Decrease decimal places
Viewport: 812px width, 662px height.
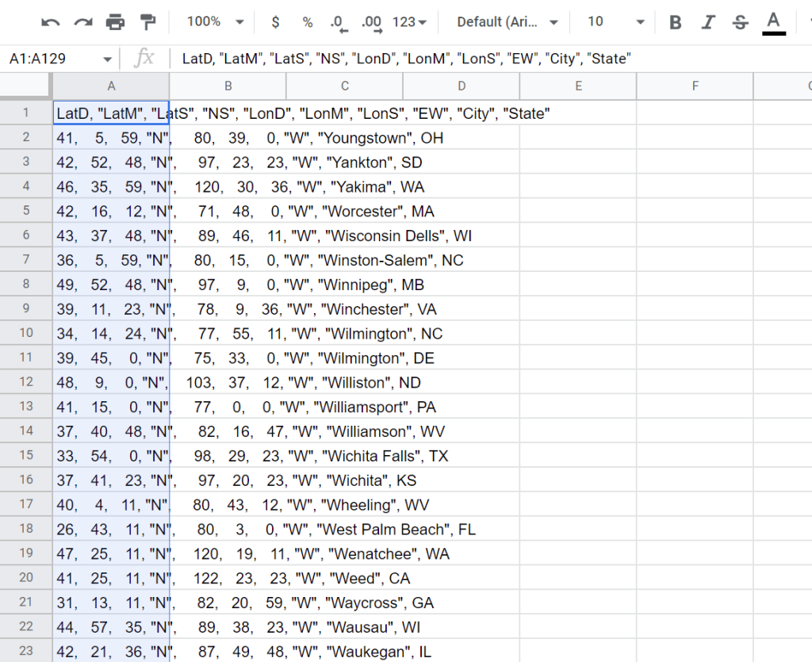[x=338, y=22]
